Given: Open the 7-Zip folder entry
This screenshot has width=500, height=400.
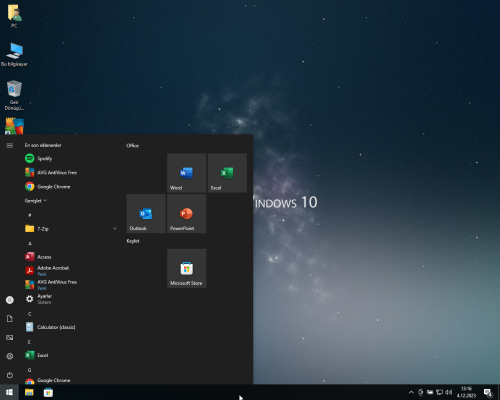Looking at the screenshot, I should pos(71,229).
